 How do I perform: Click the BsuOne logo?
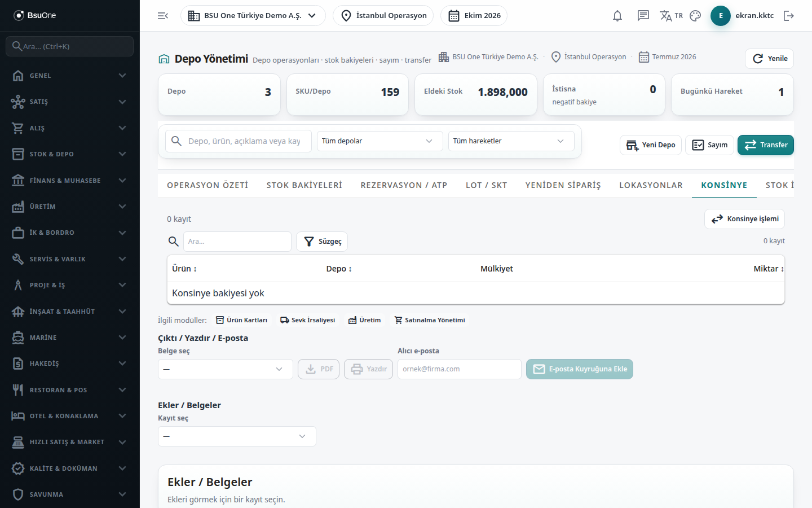(x=35, y=15)
